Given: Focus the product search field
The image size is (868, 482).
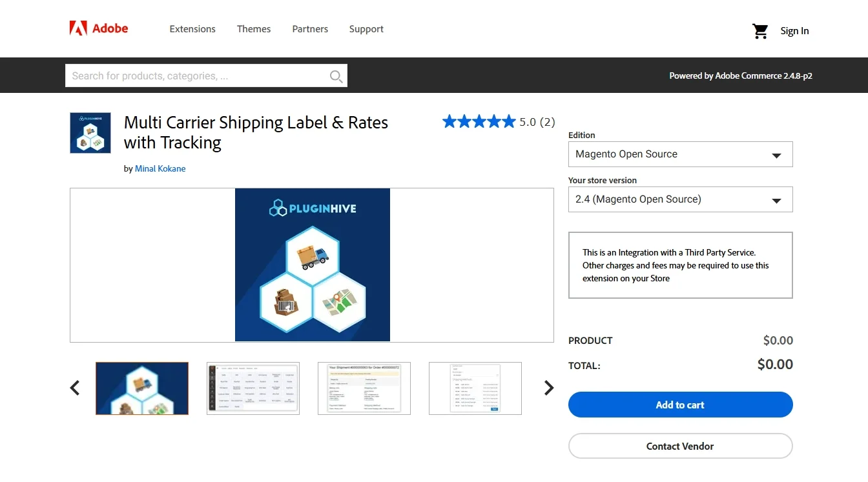Looking at the screenshot, I should pos(197,76).
